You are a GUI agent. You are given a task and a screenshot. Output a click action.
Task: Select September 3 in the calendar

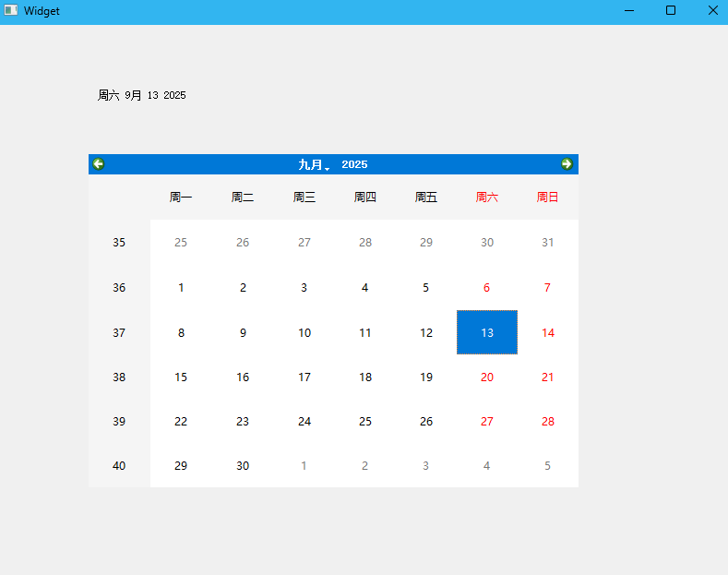[304, 288]
